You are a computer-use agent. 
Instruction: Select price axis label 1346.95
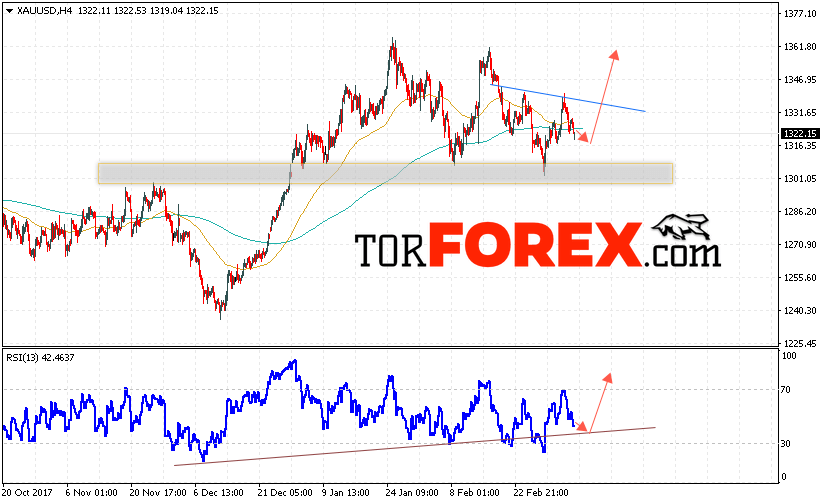(800, 80)
